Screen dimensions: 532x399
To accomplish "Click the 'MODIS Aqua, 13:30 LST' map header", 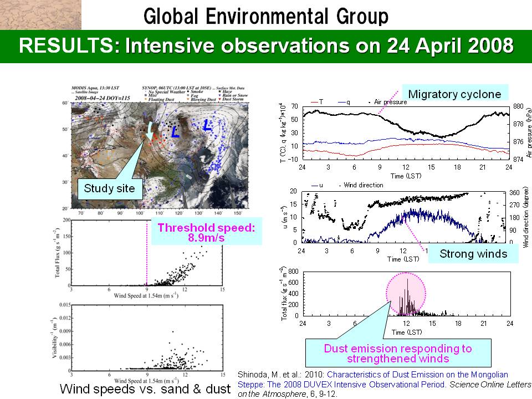I will [x=95, y=88].
